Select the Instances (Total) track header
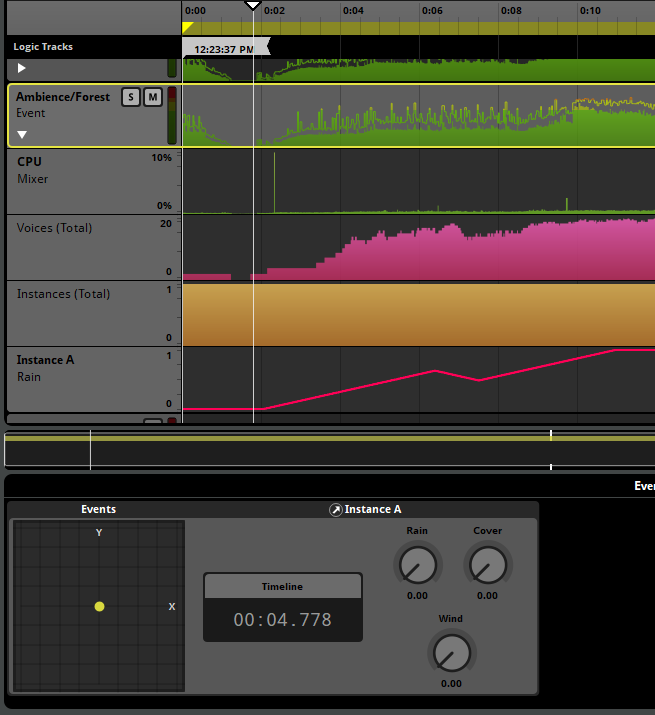 [80, 313]
